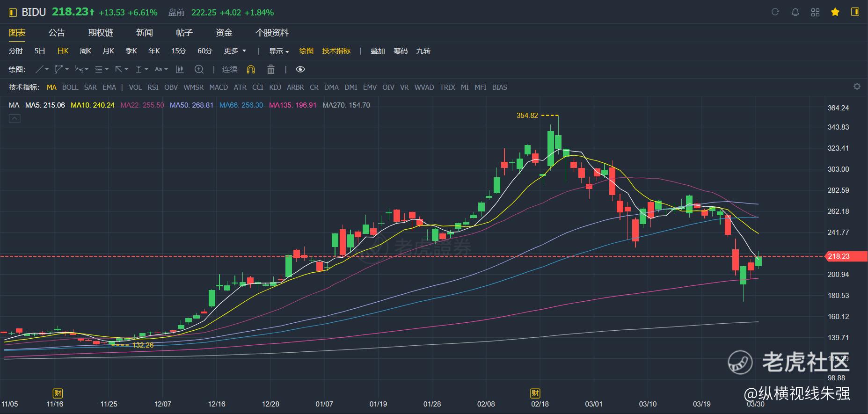This screenshot has height=414, width=868.
Task: Open the multi-chart grid layout icon
Action: pos(815,12)
